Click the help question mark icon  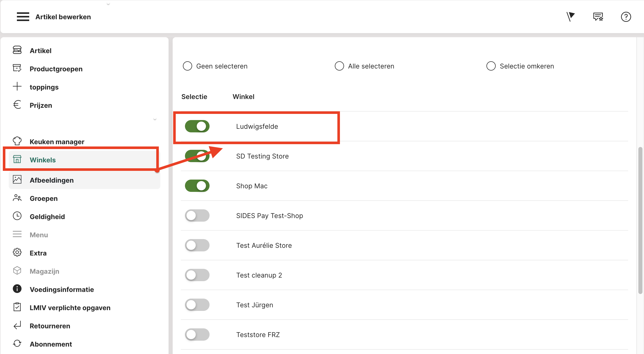point(626,17)
